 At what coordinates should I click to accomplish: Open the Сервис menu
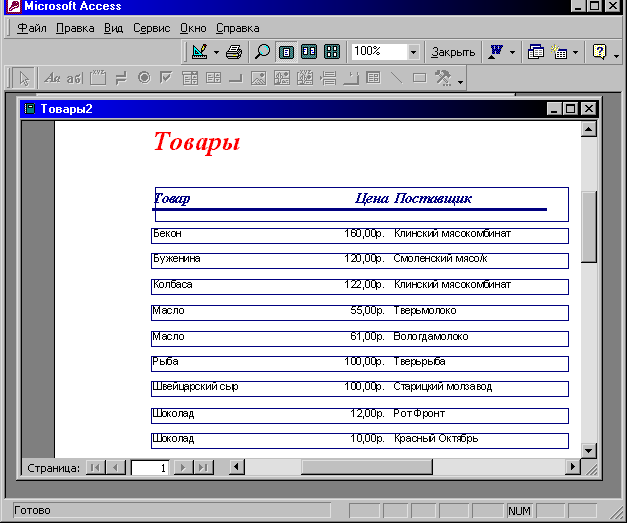tap(152, 28)
